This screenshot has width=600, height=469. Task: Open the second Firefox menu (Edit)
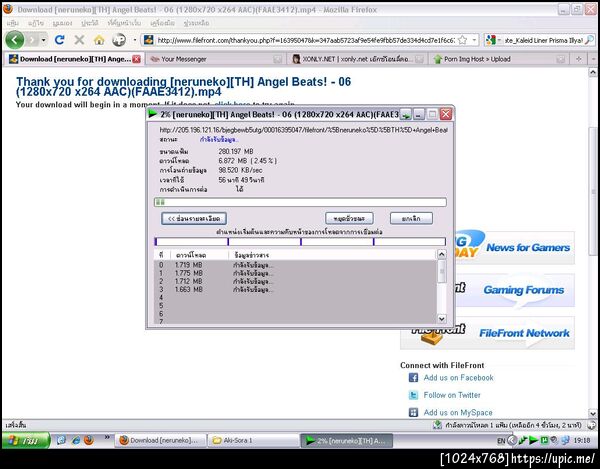coord(36,23)
